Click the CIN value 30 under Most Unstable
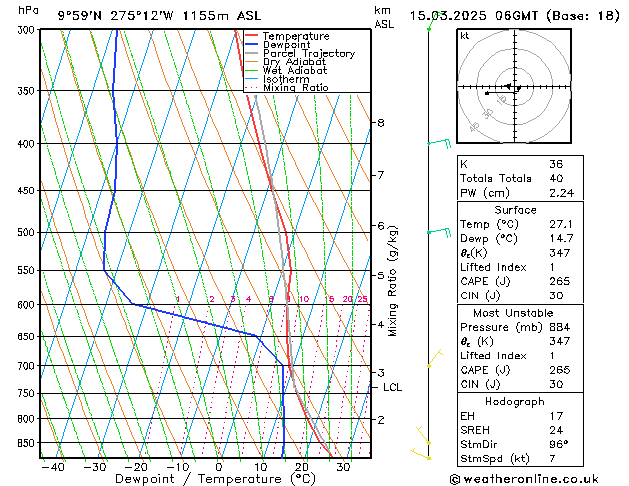Viewport: 629px width, 486px height. tap(556, 384)
